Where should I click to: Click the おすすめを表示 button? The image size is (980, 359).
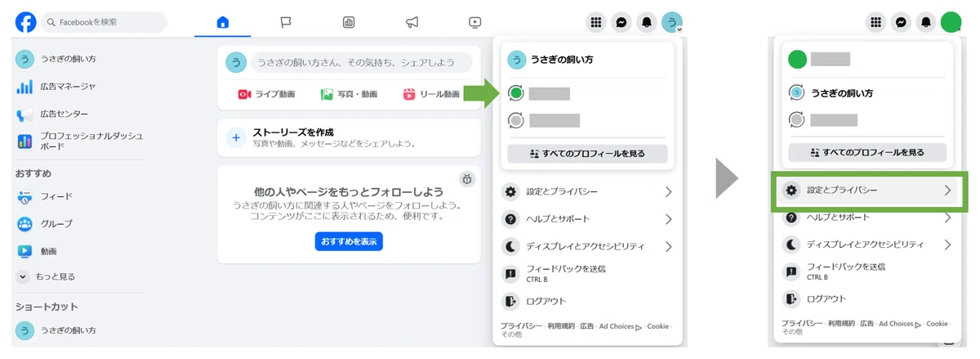pyautogui.click(x=349, y=242)
